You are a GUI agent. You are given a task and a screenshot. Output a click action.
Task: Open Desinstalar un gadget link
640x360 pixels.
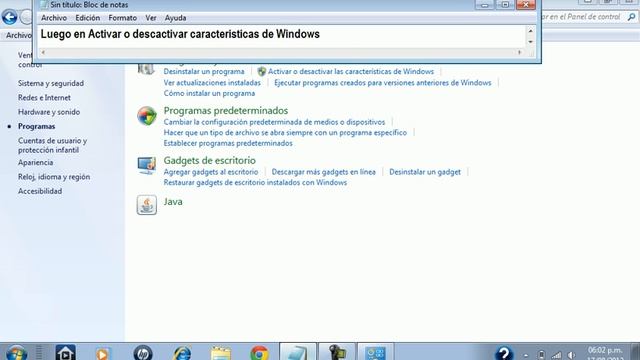(x=425, y=172)
